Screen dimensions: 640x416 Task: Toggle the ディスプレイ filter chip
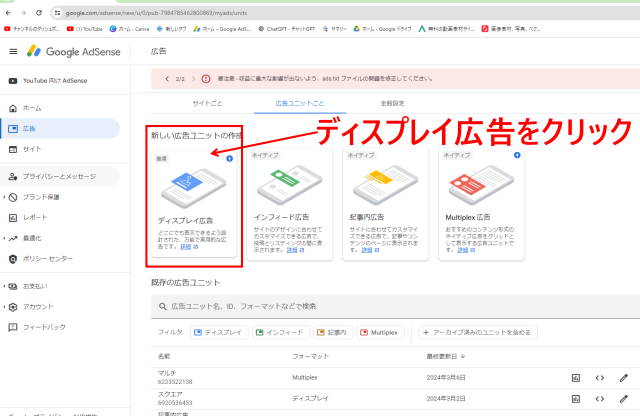[x=218, y=332]
